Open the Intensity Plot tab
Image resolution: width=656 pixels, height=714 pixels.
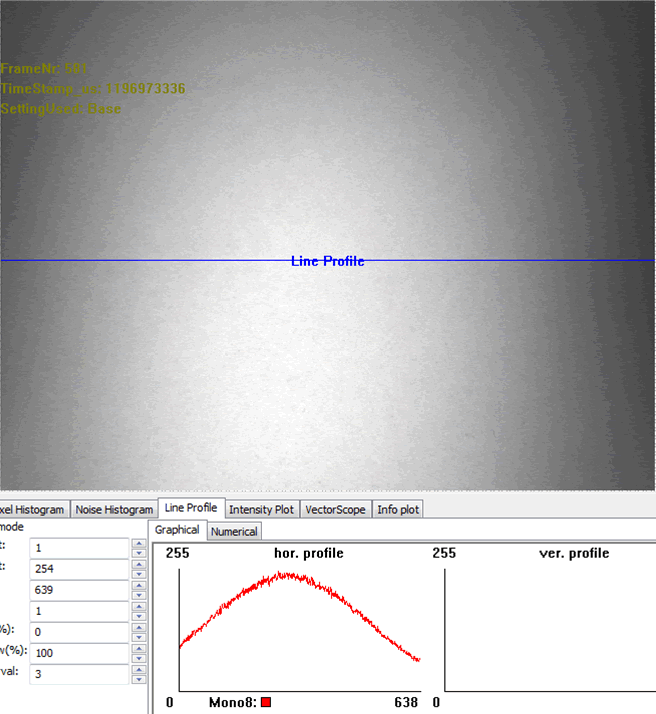point(262,510)
